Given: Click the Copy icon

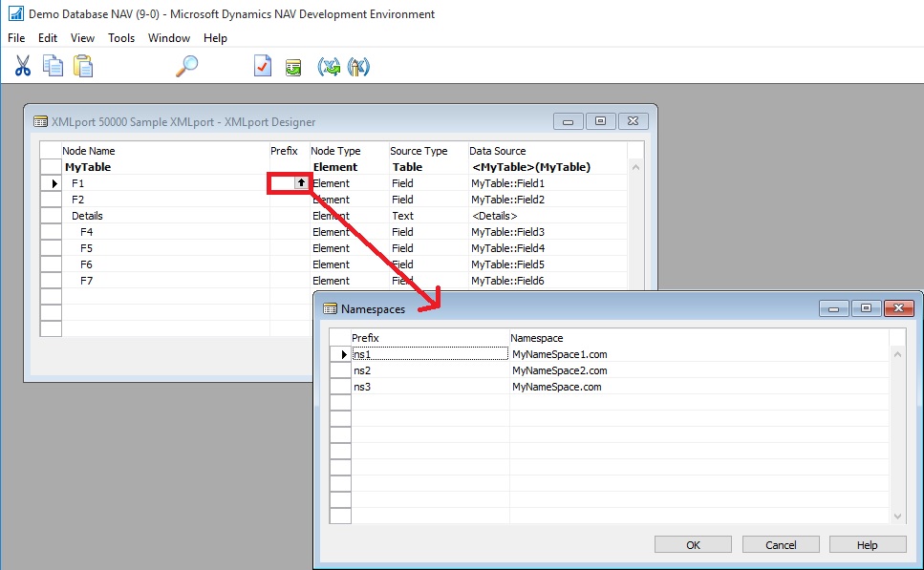Looking at the screenshot, I should pyautogui.click(x=54, y=67).
